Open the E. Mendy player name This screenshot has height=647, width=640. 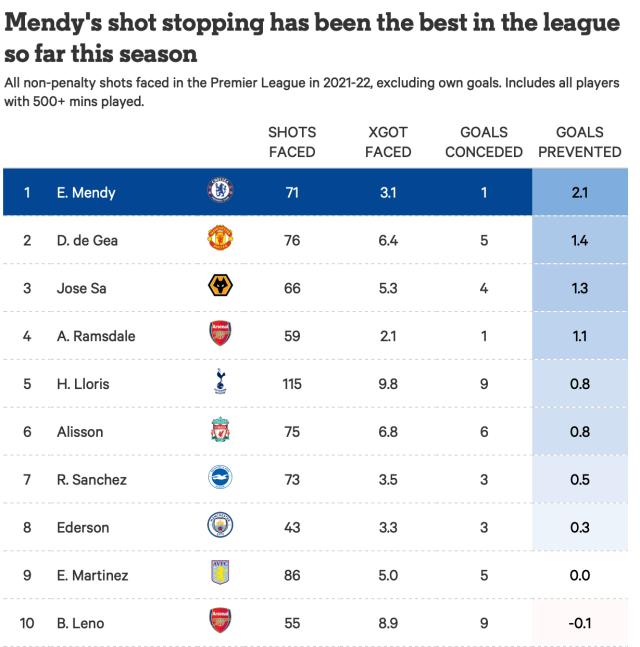(85, 193)
